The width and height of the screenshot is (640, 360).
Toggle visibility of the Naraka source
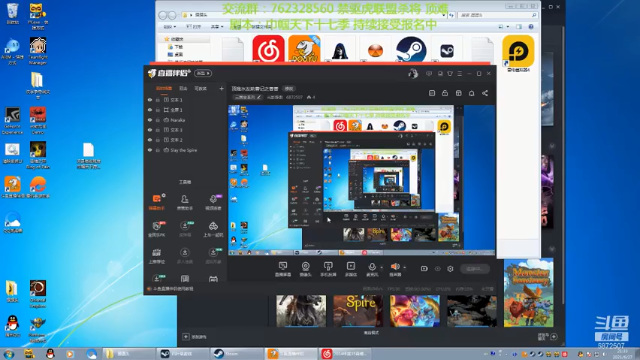pyautogui.click(x=150, y=120)
